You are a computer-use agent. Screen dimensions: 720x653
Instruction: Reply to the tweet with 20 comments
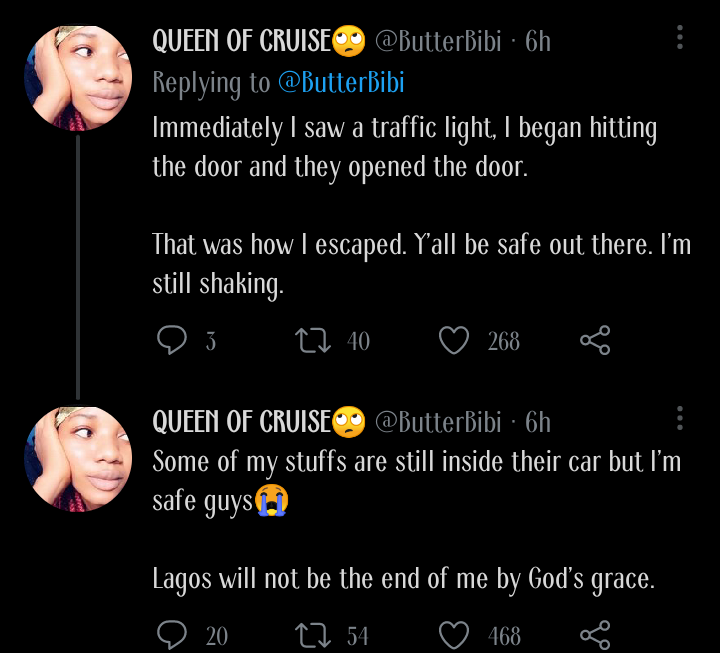173,634
